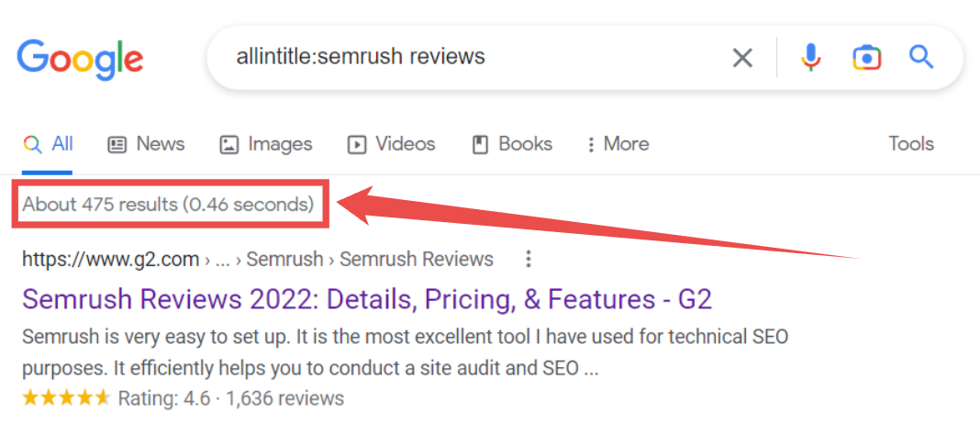The image size is (980, 434).
Task: Open the Semrush Reviews 2022 G2 result link
Action: coord(367,299)
